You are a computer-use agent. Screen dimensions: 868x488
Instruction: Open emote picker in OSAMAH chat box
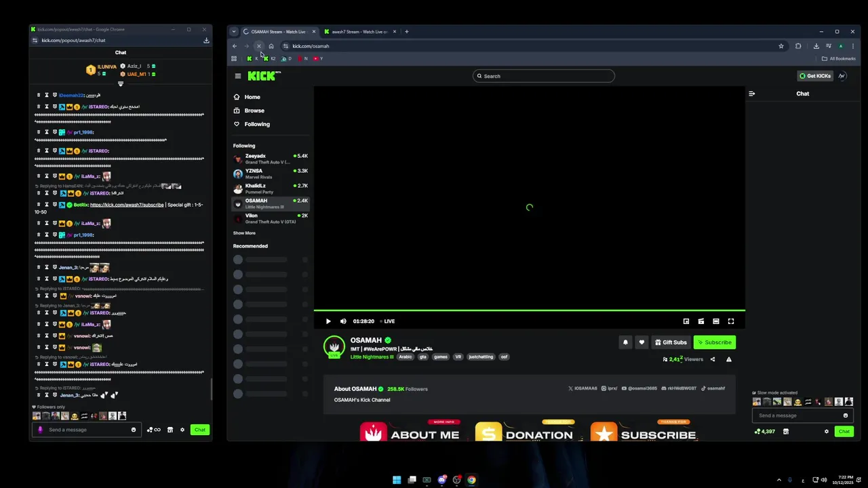click(846, 415)
